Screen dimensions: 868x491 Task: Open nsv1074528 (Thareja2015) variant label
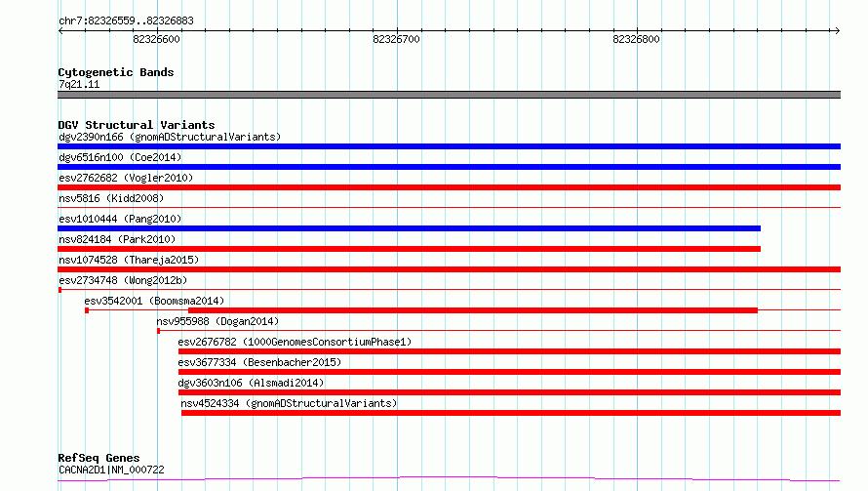(129, 260)
